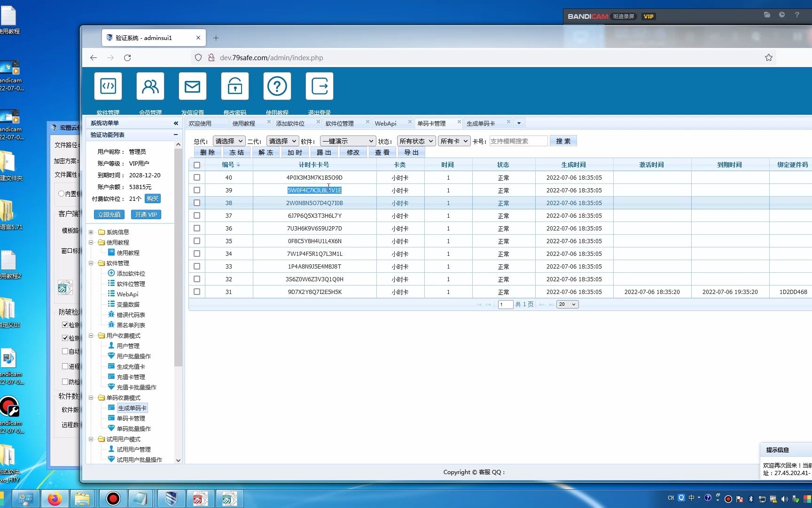Click the 加时 button

(295, 152)
